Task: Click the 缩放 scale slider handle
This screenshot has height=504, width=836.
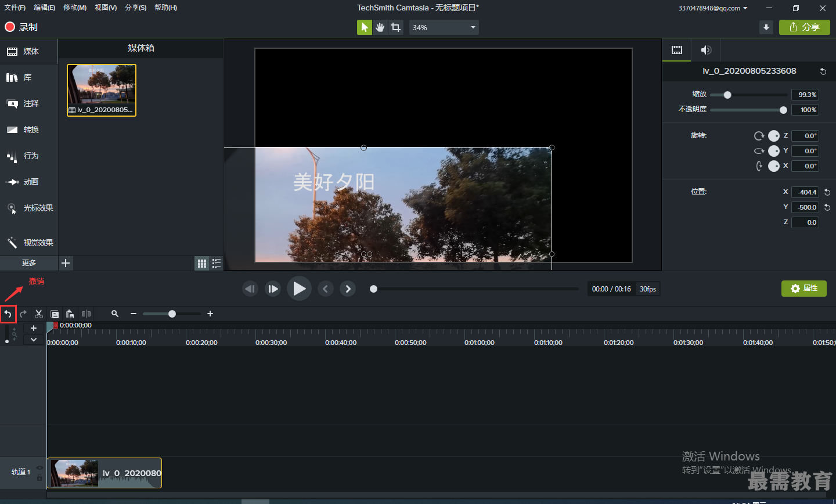Action: [x=727, y=95]
